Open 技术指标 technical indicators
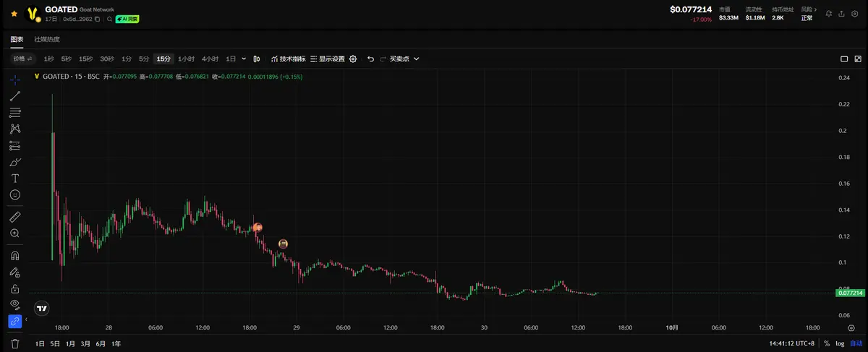The image size is (868, 352). point(288,59)
